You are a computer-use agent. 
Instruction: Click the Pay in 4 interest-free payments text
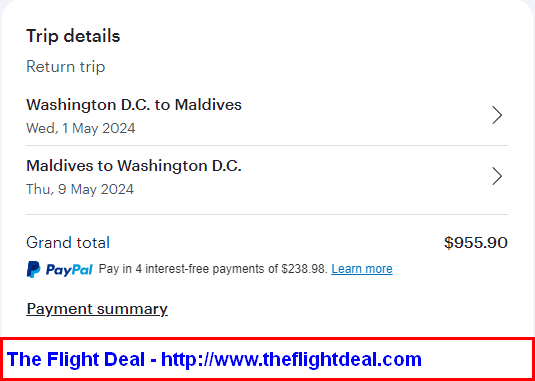coord(188,269)
